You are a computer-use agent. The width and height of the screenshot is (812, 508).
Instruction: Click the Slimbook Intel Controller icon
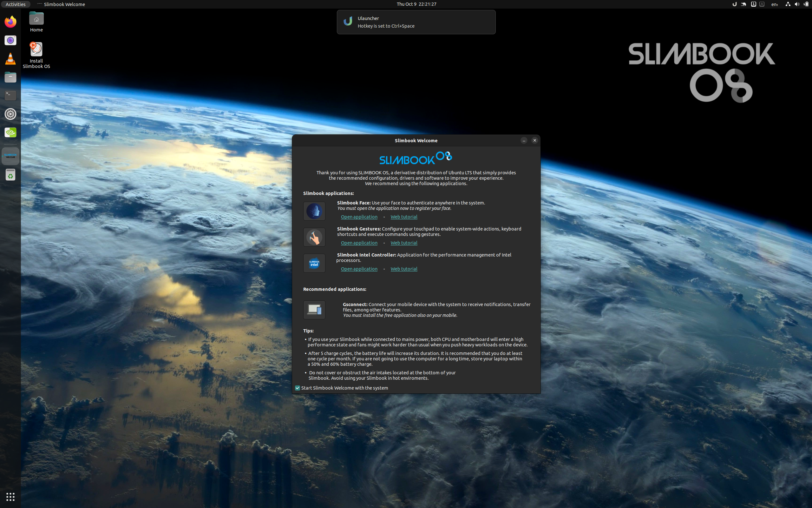tap(314, 263)
